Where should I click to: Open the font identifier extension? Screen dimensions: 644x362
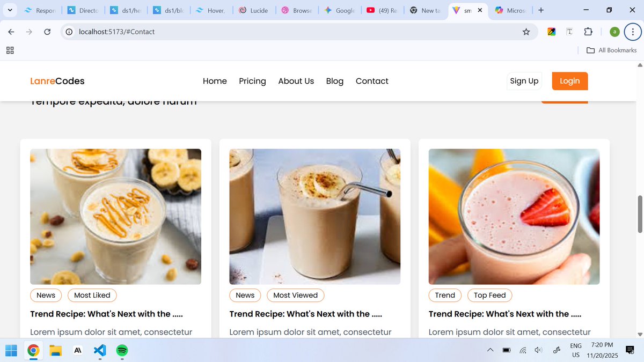pyautogui.click(x=569, y=32)
